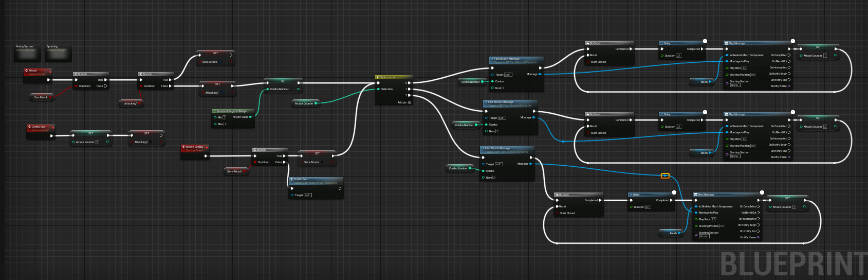Select the Branch node wired to Attacking? variable
868x280 pixels.
pos(155,81)
